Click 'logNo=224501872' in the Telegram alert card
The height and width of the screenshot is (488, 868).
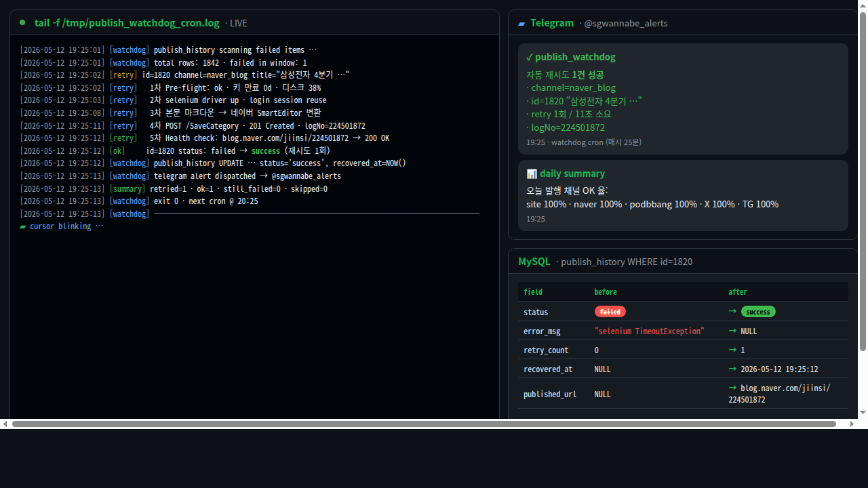point(566,127)
